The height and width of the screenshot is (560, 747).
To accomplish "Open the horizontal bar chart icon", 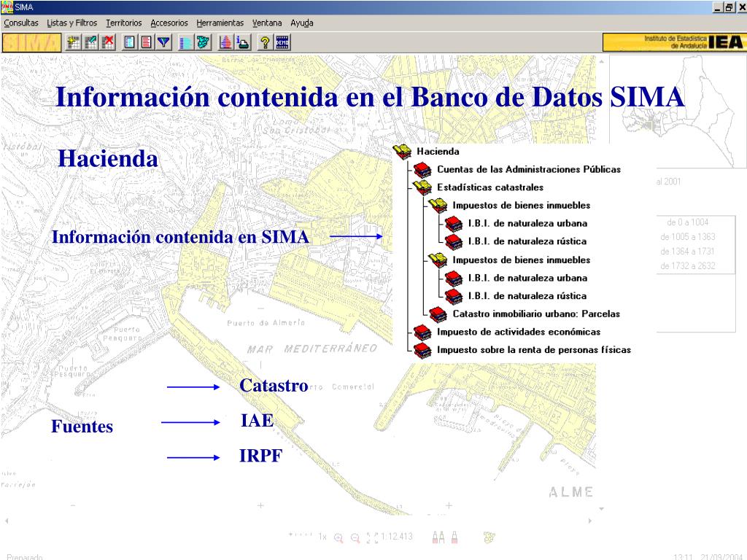I will tap(185, 42).
